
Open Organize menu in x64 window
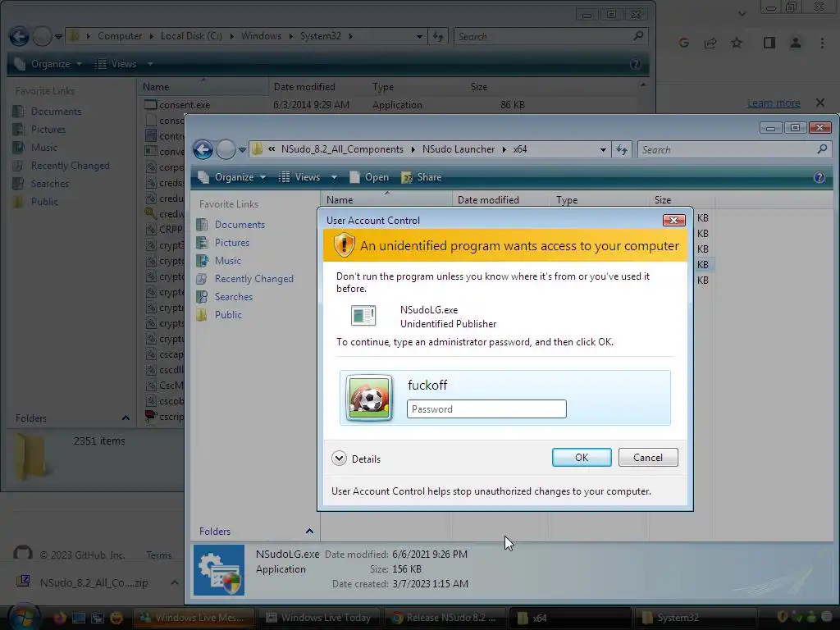232,177
